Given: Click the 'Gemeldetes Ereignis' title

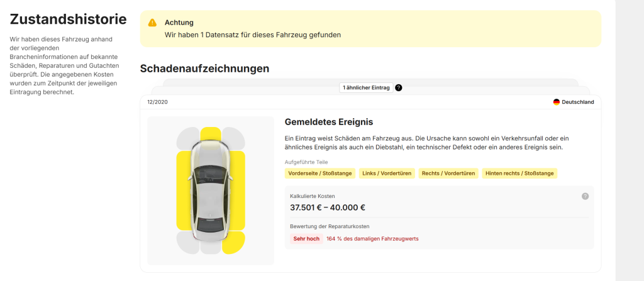Looking at the screenshot, I should coord(328,122).
